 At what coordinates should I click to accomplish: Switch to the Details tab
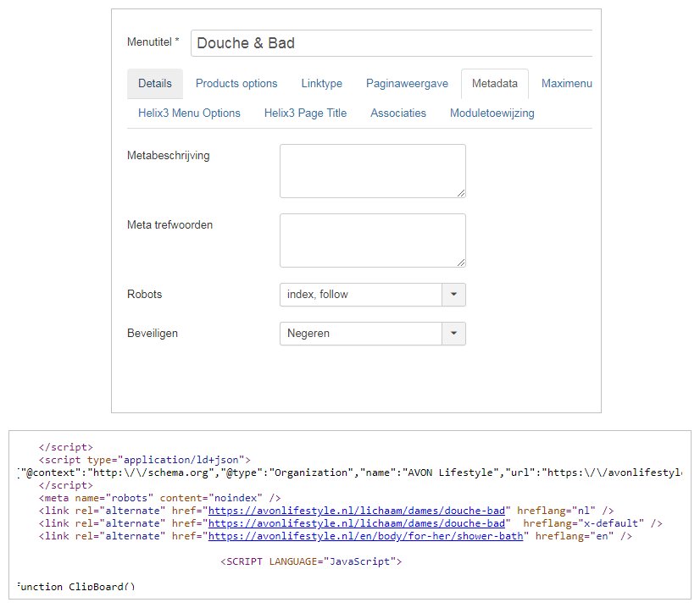(155, 84)
